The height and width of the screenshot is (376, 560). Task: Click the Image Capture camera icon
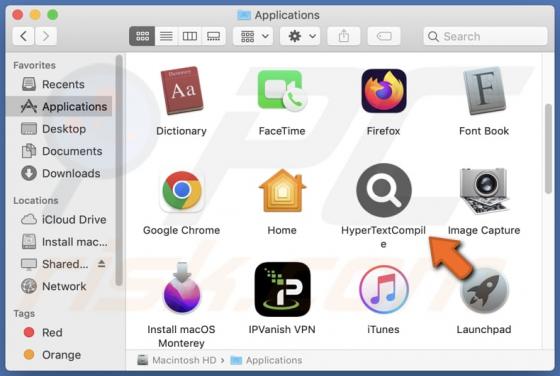pos(484,190)
